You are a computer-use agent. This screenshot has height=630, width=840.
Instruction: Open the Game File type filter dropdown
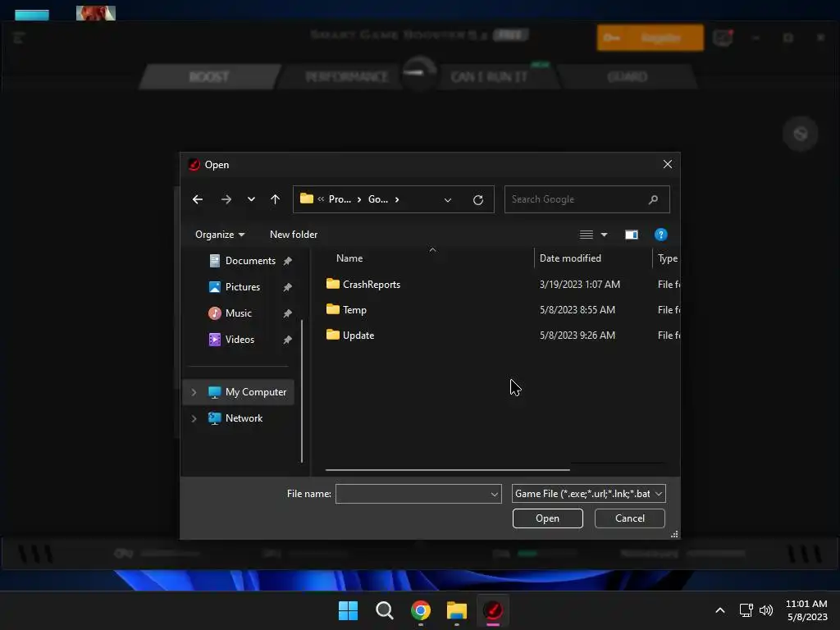point(588,494)
